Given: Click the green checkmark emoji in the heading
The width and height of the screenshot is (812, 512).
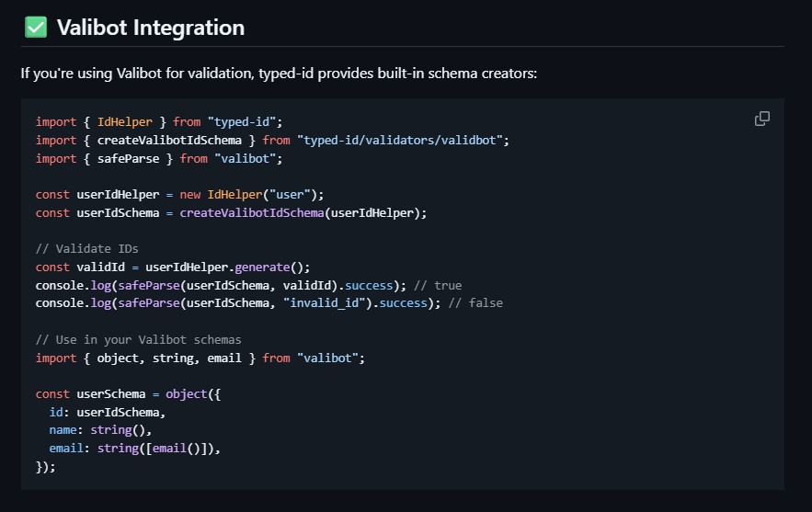Looking at the screenshot, I should point(36,28).
